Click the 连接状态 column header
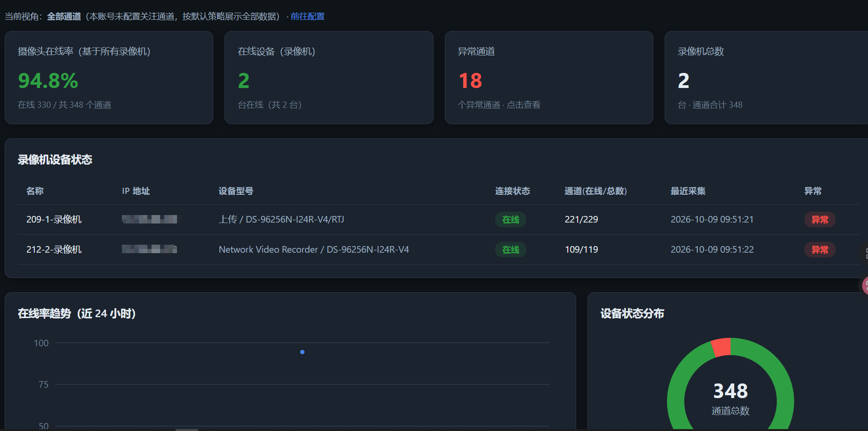 (x=513, y=191)
